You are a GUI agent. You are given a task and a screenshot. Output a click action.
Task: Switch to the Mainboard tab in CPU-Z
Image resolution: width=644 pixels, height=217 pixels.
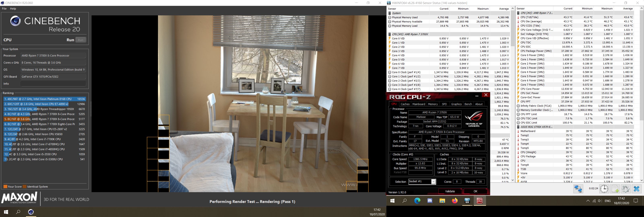[x=419, y=104]
